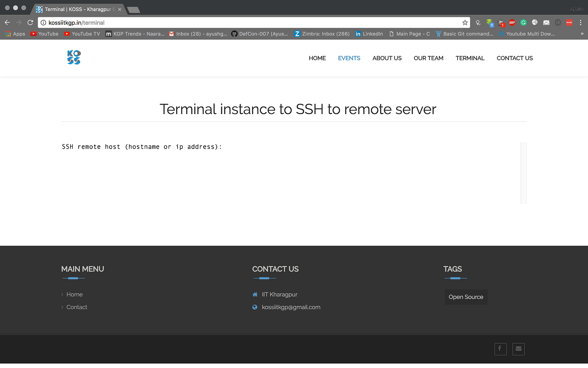The width and height of the screenshot is (588, 368).
Task: Open the Gmail Inbox (28) bookmark
Action: point(198,34)
